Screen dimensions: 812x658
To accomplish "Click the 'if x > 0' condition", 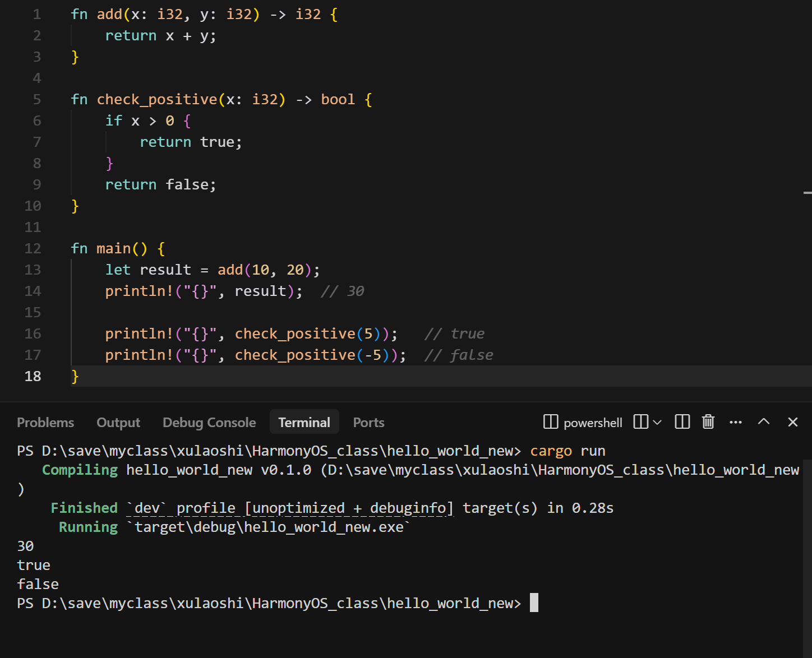I will [x=140, y=121].
